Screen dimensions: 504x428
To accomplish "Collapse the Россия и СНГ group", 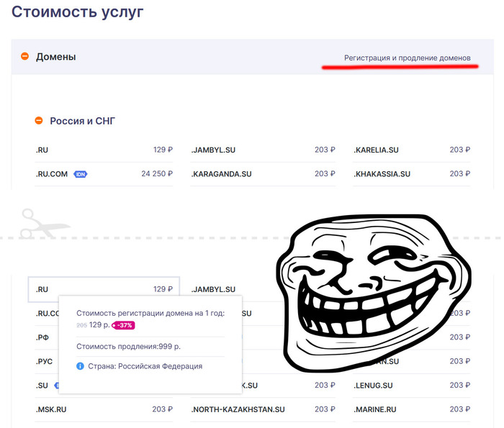I will (x=39, y=121).
